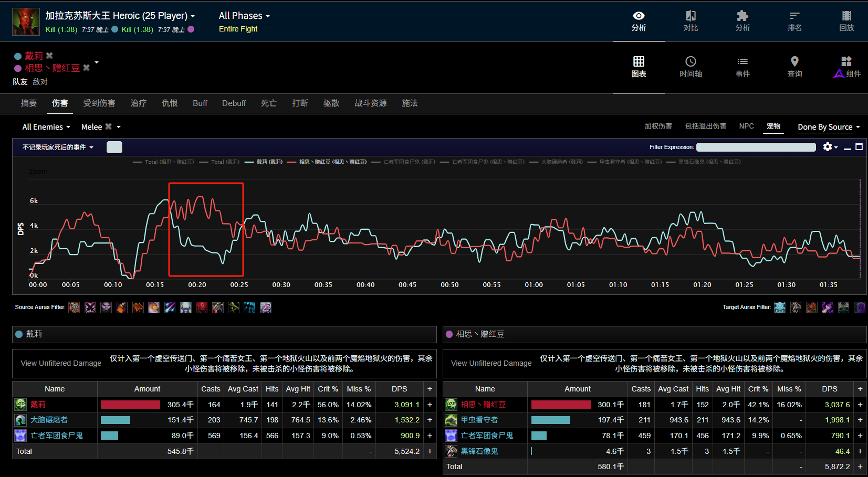
Task: Switch to the 死亡 tab
Action: (268, 103)
